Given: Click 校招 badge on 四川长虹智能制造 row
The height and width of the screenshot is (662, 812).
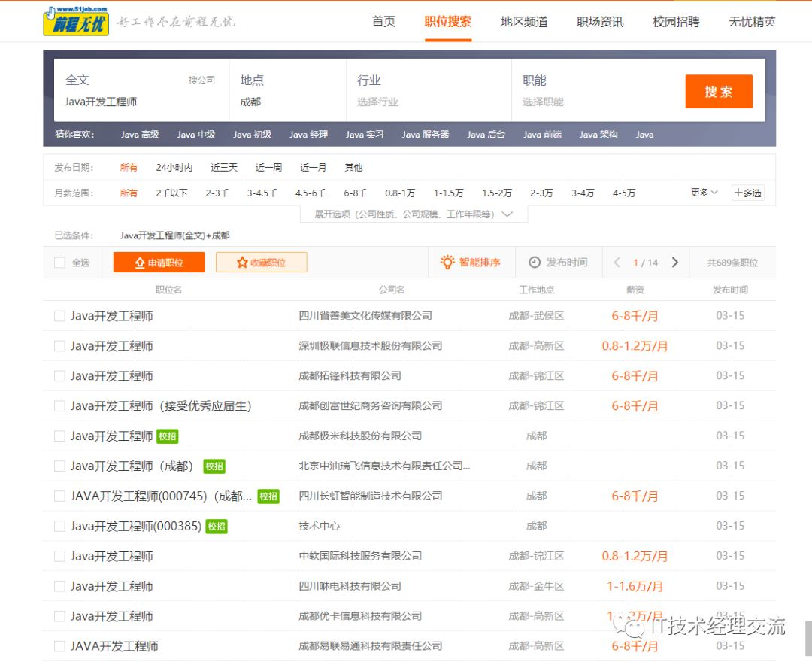Looking at the screenshot, I should [268, 496].
